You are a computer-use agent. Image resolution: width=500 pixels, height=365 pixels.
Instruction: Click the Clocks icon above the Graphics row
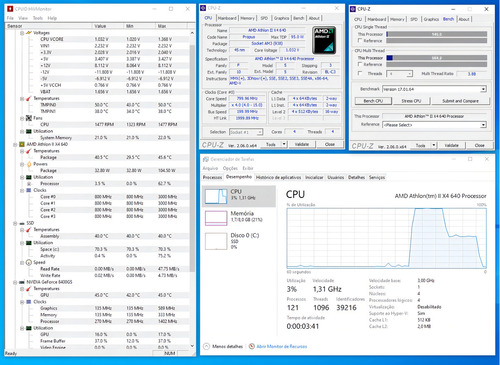(x=29, y=302)
